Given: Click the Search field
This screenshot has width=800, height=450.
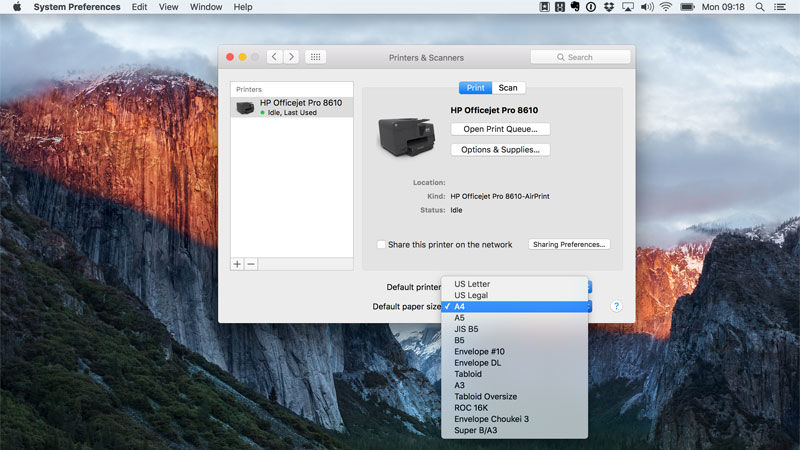Looking at the screenshot, I should click(580, 57).
